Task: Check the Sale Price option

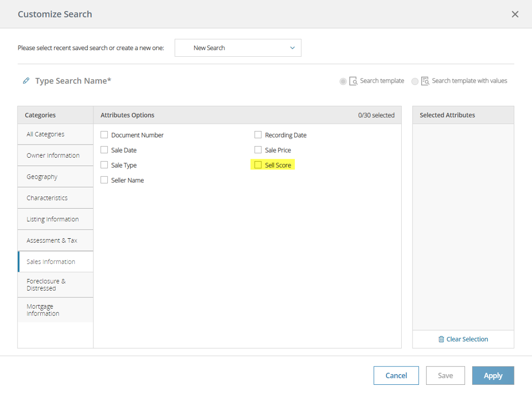Action: [x=257, y=150]
